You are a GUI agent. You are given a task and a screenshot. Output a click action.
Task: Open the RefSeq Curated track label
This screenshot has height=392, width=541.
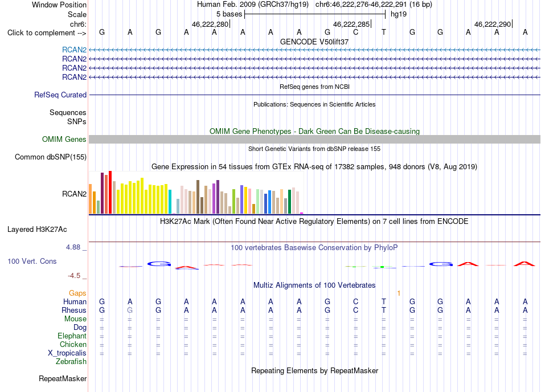(x=60, y=95)
